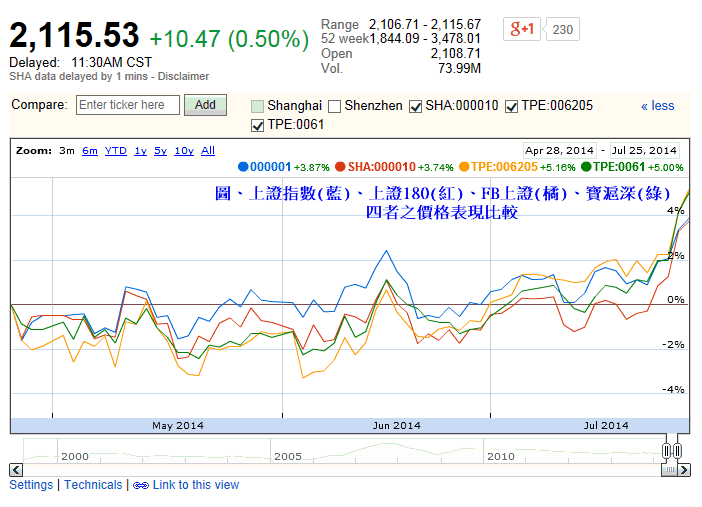
Task: Click the 2,108.71 open value
Action: [x=456, y=54]
